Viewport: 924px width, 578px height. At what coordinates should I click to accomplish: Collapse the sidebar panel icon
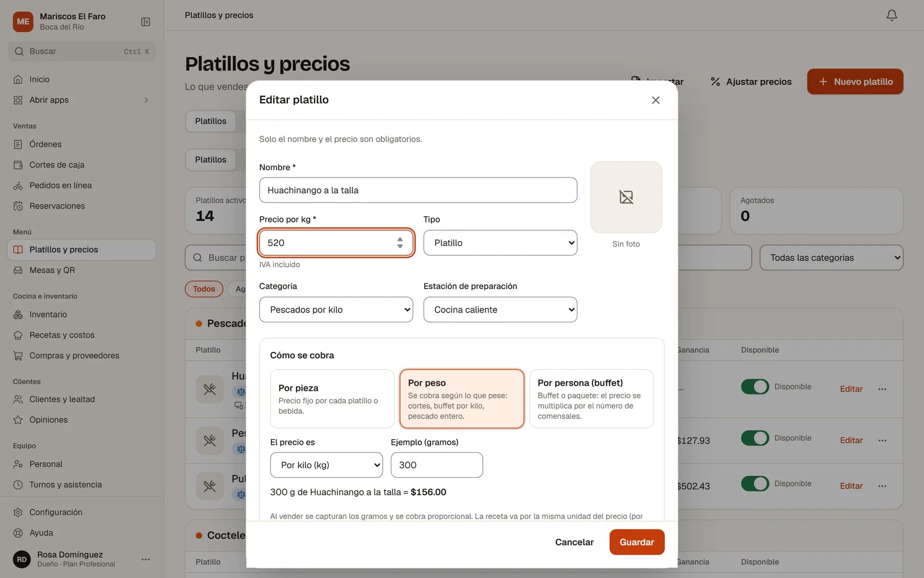[146, 22]
